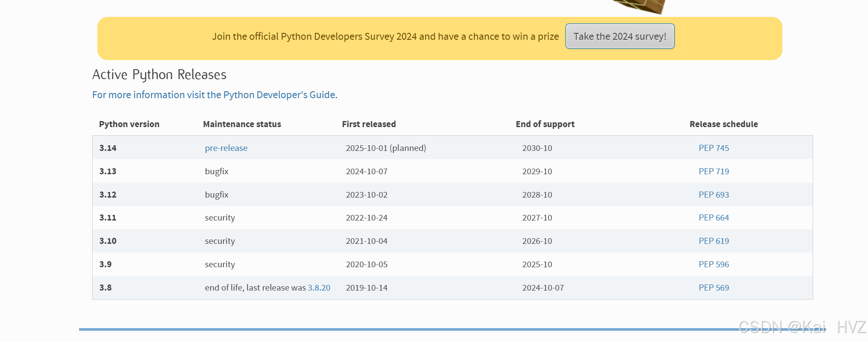Viewport: 868px width, 342px height.
Task: Select the Maintenance status column header
Action: (x=242, y=124)
